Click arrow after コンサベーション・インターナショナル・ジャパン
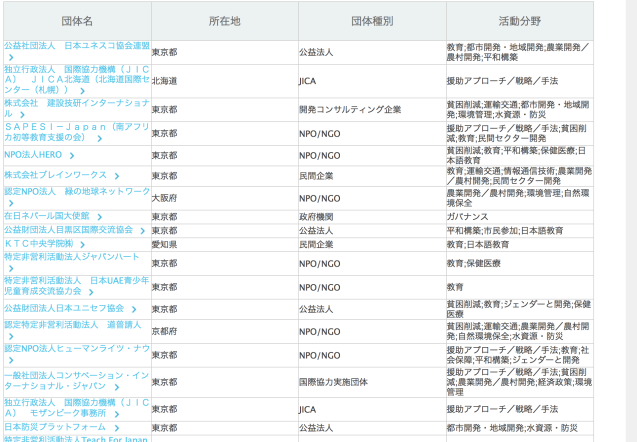Screen dimensions: 637x442 (117, 387)
